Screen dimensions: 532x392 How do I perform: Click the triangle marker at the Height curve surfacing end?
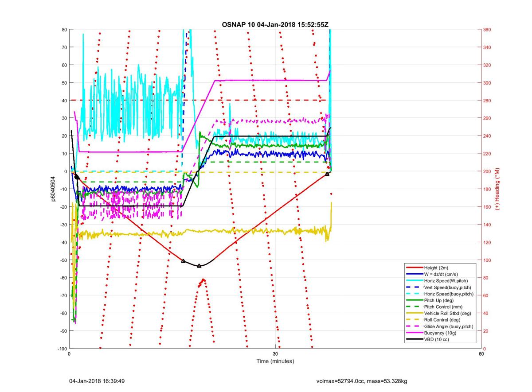pyautogui.click(x=327, y=174)
